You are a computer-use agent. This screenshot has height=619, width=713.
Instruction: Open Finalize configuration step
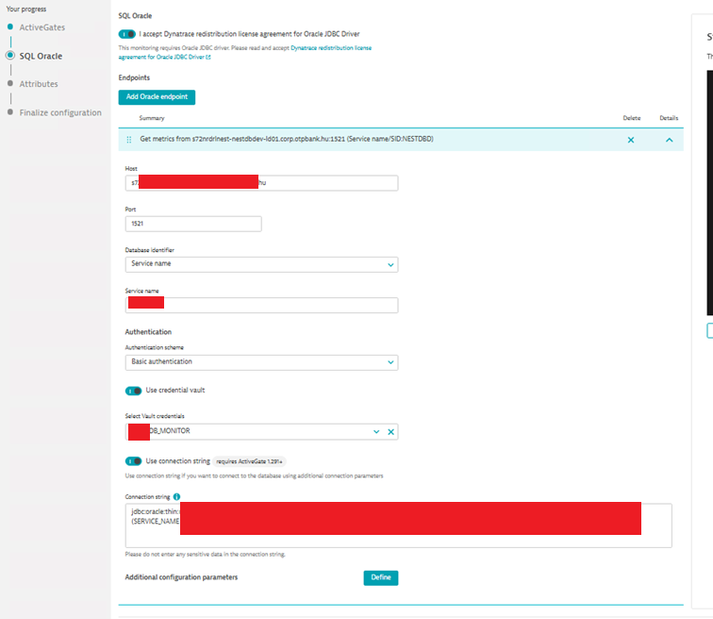[60, 112]
